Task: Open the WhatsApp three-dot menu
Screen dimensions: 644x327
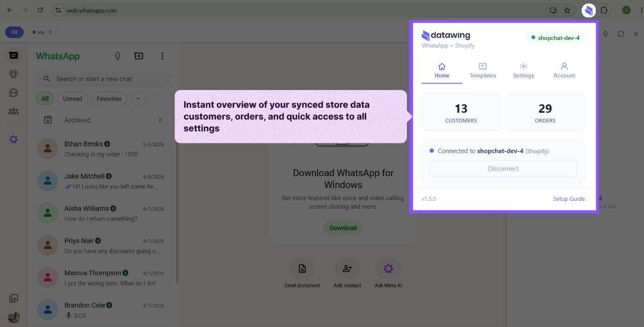Action: 162,56
